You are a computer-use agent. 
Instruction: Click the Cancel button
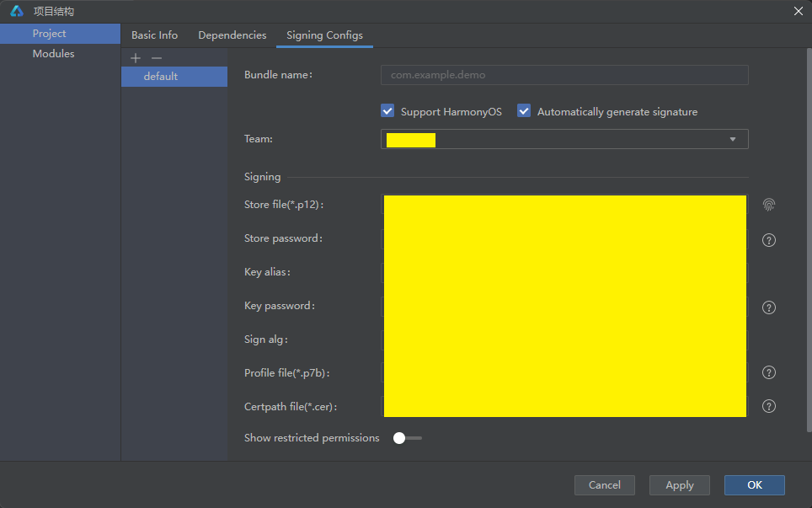click(604, 485)
